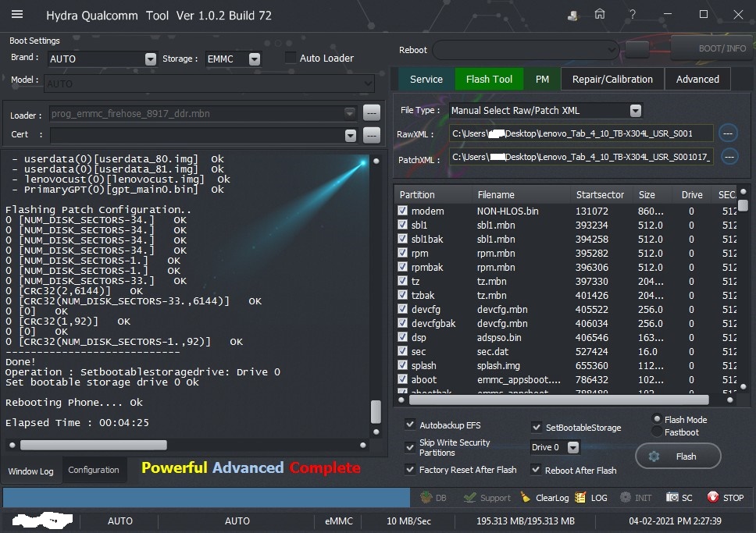Open the Brand dropdown
756x533 pixels.
pos(151,59)
